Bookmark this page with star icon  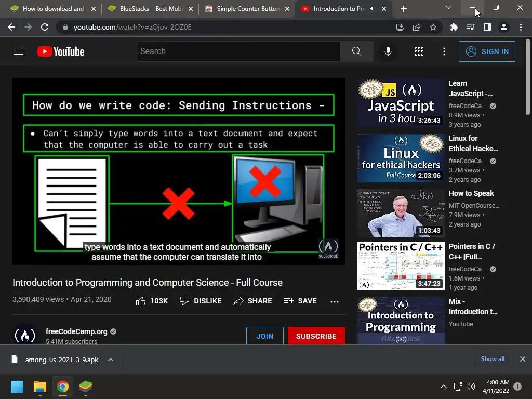[x=433, y=27]
